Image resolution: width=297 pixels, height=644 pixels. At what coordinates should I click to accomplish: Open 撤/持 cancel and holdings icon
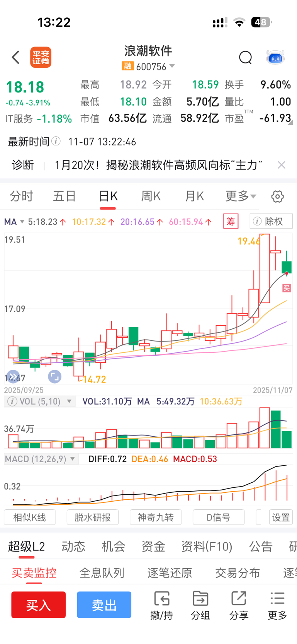coord(162,605)
